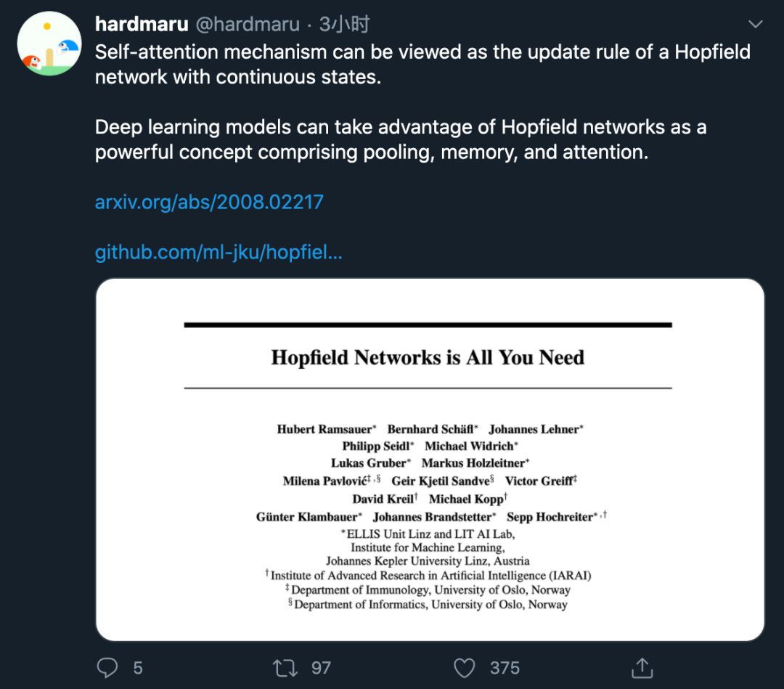Open the github.com/ml-jku/hopfiel… link
The width and height of the screenshot is (784, 689).
click(219, 253)
